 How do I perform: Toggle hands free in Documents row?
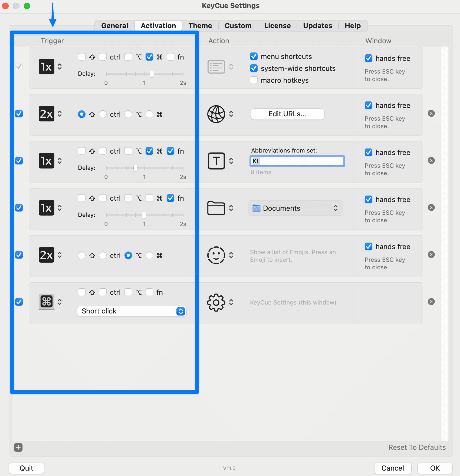coord(369,199)
